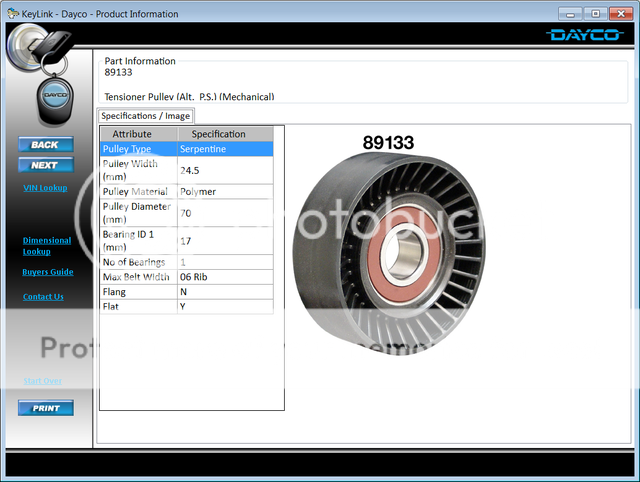Click the Contact Us link
The width and height of the screenshot is (640, 482).
pyautogui.click(x=43, y=297)
